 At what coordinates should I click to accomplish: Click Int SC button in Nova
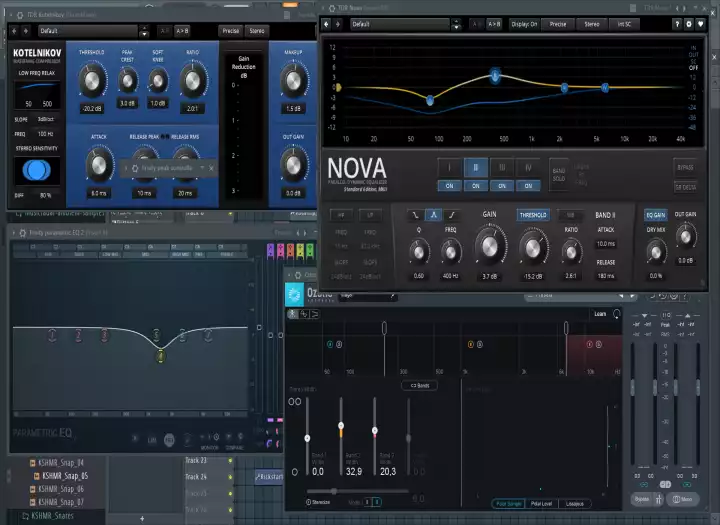[x=624, y=24]
